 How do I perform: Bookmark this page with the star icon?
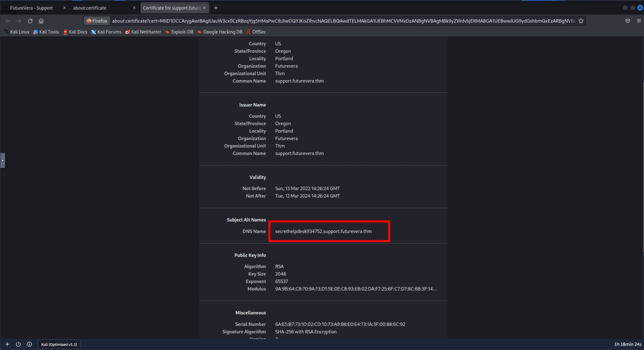(x=581, y=21)
